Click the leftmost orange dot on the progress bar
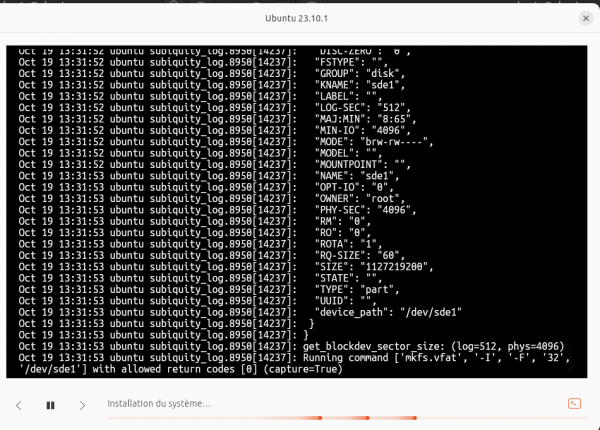Image resolution: width=600 pixels, height=430 pixels. click(320, 418)
